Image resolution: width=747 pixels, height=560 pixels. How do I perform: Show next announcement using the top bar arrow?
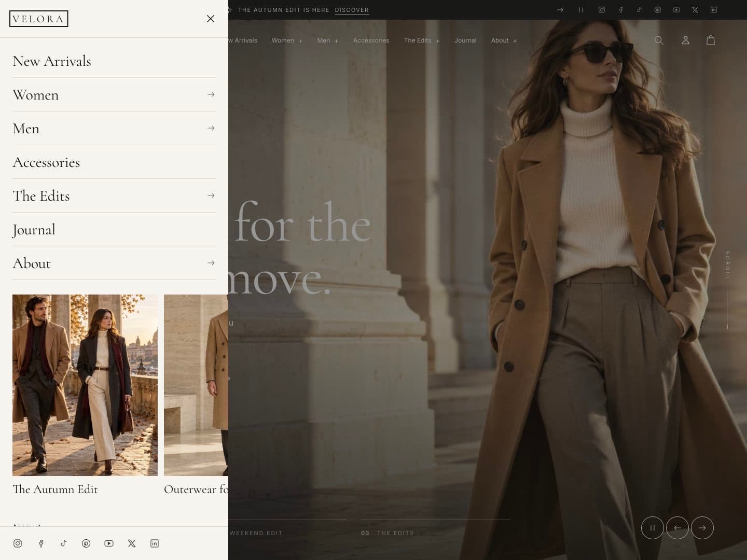[x=560, y=10]
